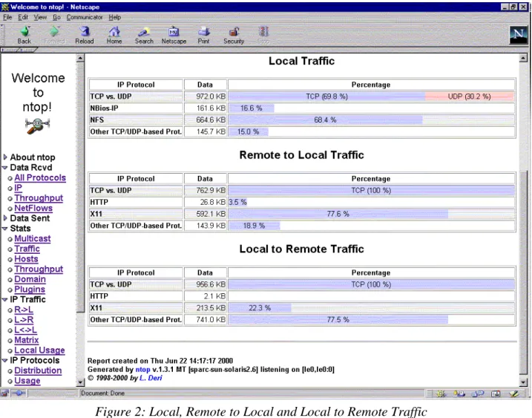Click the Stop traffic-light icon
Viewport: 532px width, 418px height.
point(263,31)
